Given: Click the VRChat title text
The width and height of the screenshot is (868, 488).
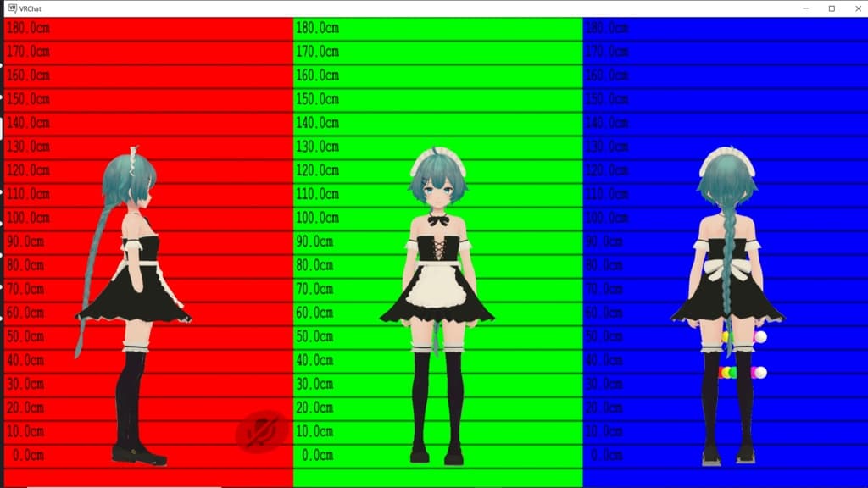Looking at the screenshot, I should click(x=30, y=8).
